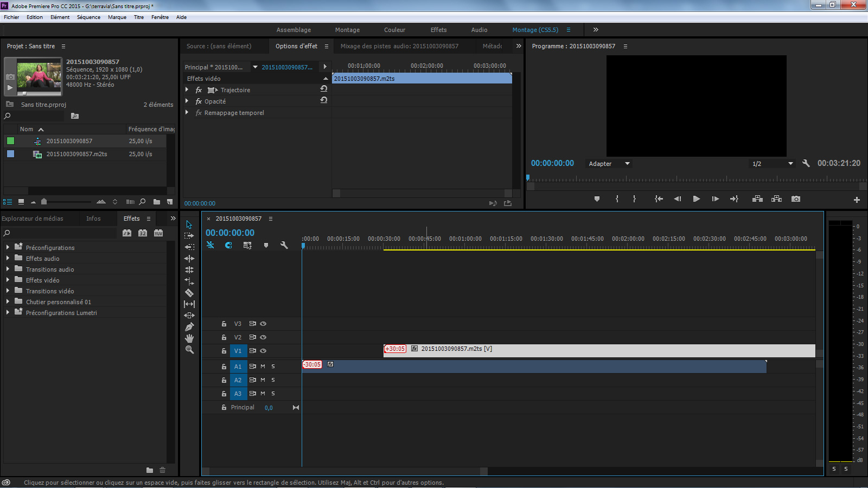868x488 pixels.
Task: Expand Remappage temporel properties
Action: point(187,112)
